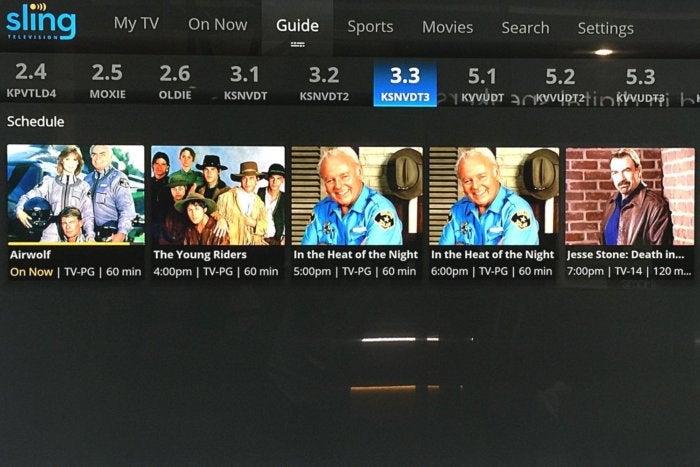This screenshot has width=700, height=467.
Task: Click the Jesse Stone: Death in... title
Action: (625, 255)
